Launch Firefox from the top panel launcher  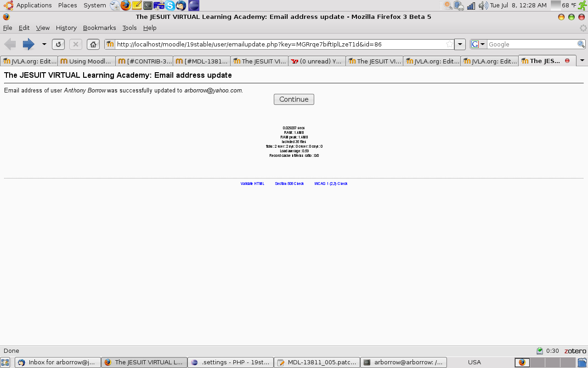coord(126,6)
